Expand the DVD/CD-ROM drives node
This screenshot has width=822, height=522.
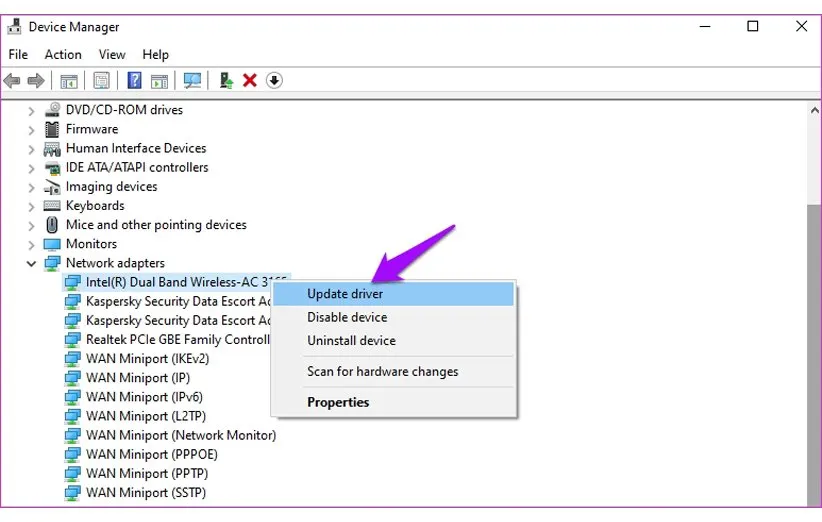click(31, 111)
